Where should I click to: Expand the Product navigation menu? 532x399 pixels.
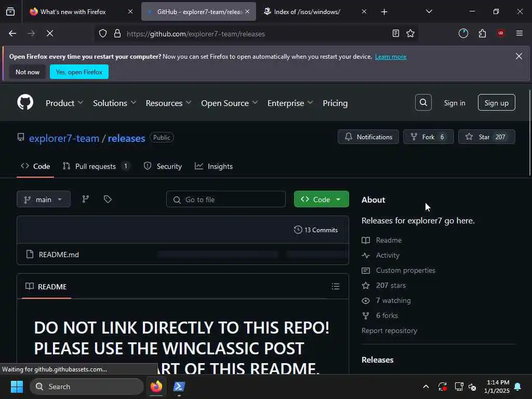point(64,103)
